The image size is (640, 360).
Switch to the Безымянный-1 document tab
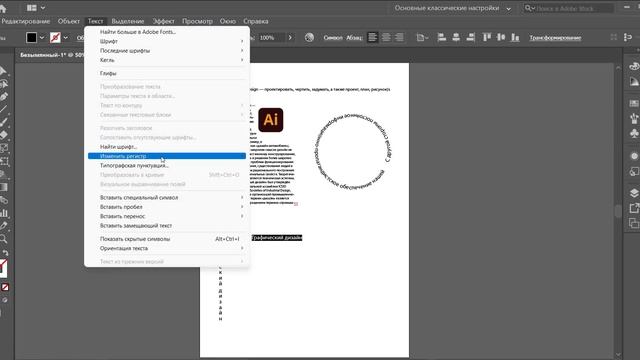(51, 55)
